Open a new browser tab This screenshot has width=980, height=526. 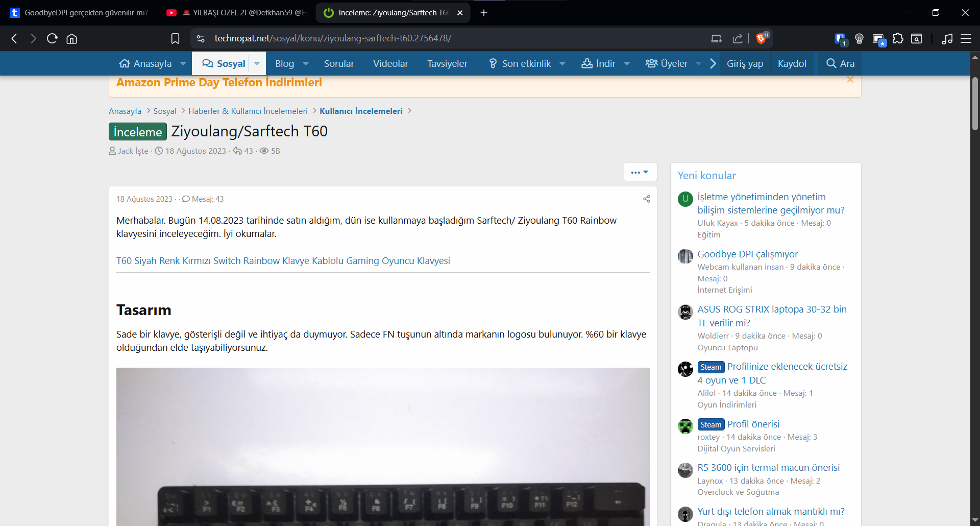click(x=484, y=13)
